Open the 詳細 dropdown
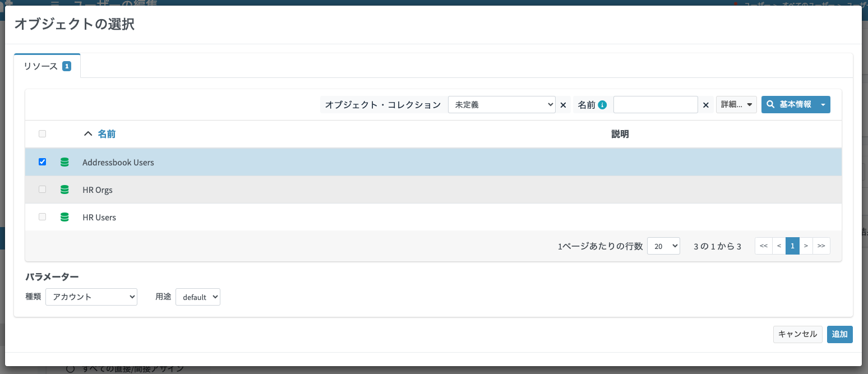Viewport: 868px width, 374px height. [x=736, y=104]
